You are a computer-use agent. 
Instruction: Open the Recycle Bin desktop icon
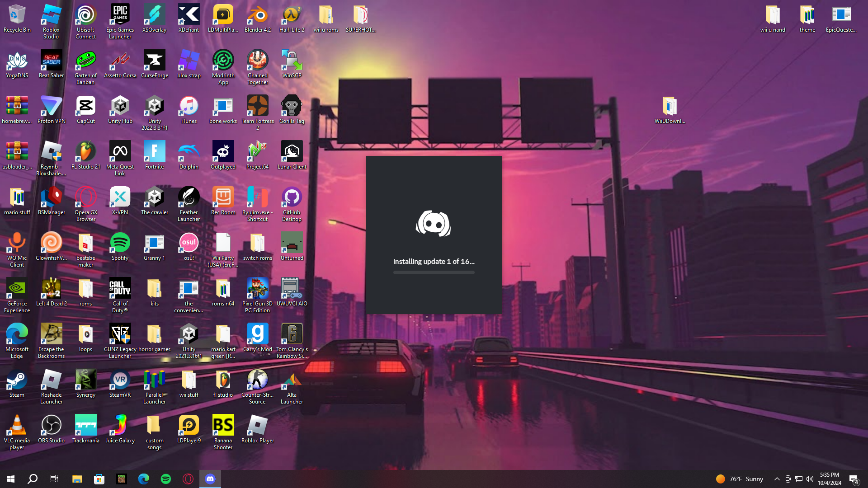click(x=17, y=19)
